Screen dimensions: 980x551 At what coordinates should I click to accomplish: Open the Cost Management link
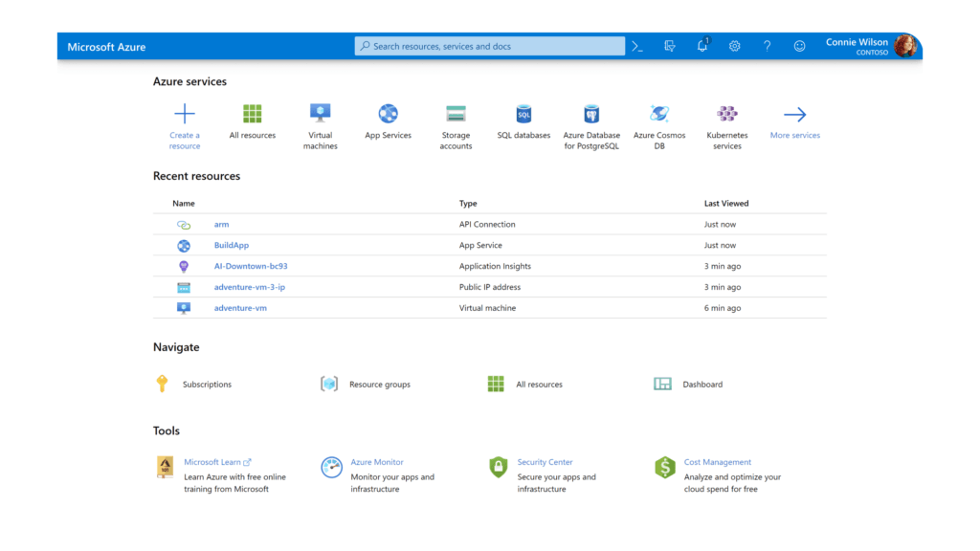[718, 462]
